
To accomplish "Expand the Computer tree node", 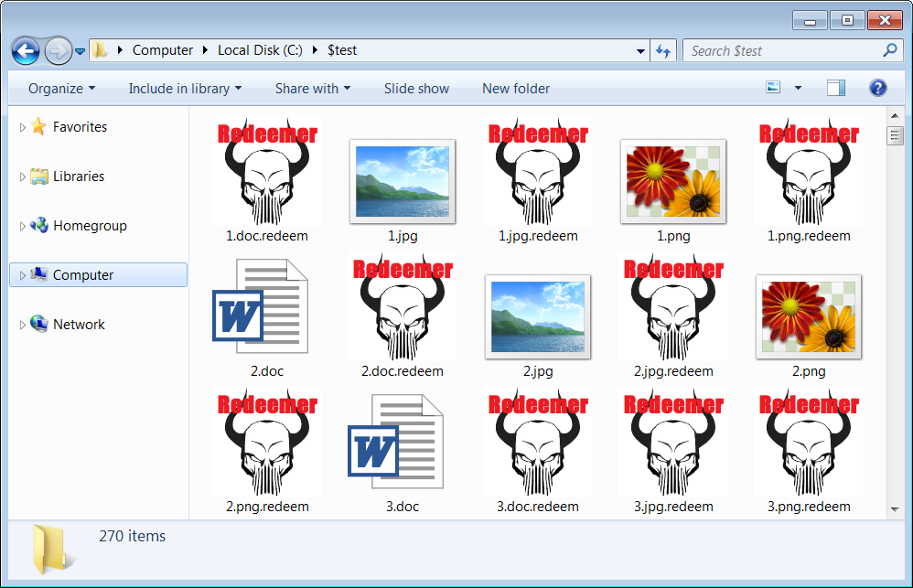I will coord(22,275).
